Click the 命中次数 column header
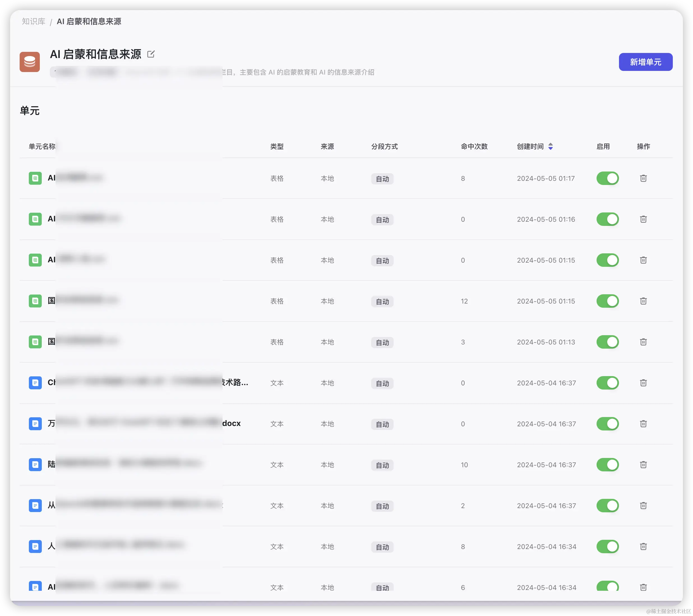The image size is (693, 616). click(x=474, y=147)
